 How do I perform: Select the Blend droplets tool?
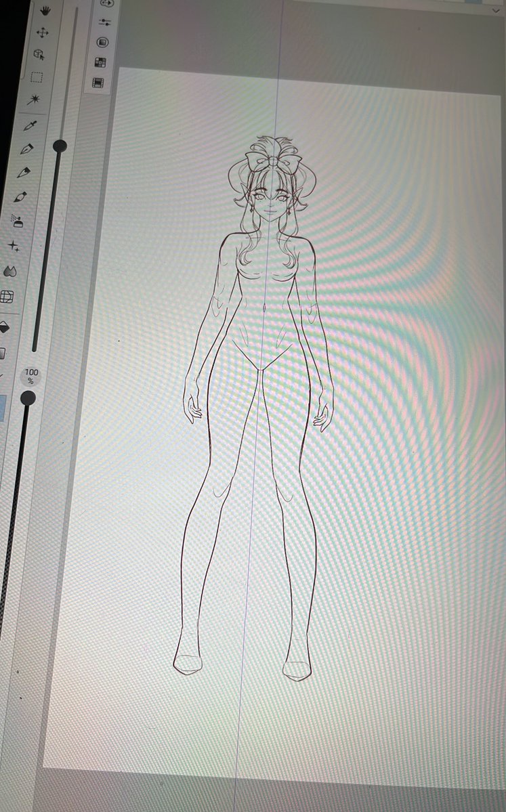click(x=10, y=271)
